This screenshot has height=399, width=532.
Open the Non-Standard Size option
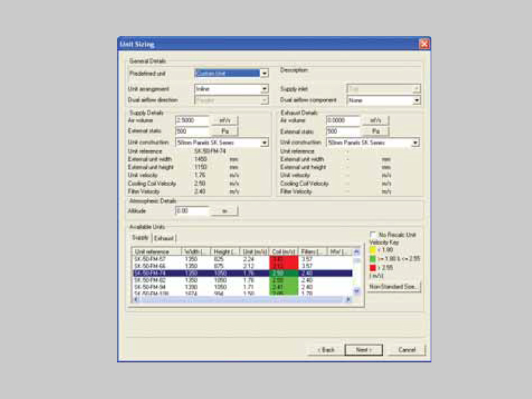(x=394, y=287)
